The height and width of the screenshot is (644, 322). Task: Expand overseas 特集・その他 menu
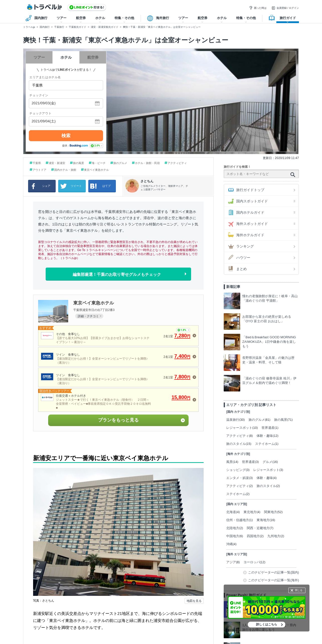(246, 18)
